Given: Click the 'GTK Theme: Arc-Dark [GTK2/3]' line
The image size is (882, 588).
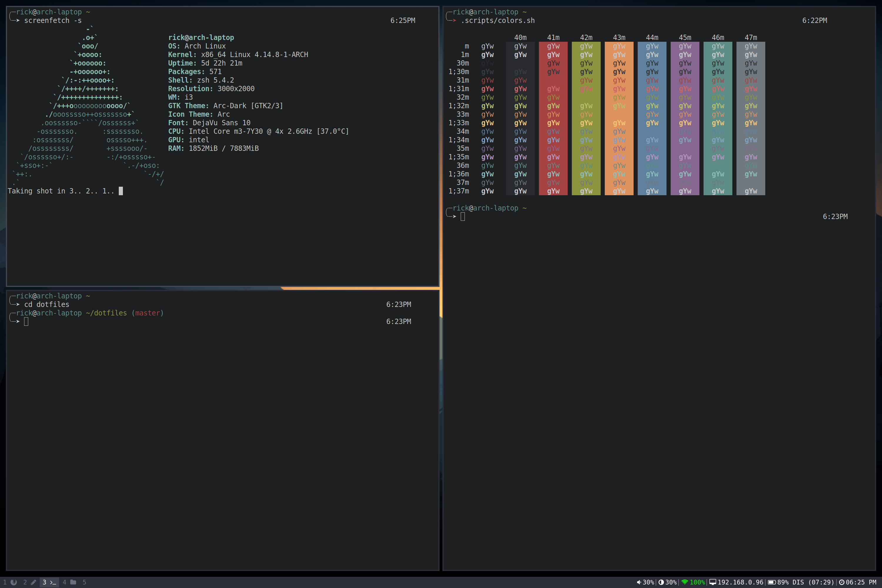Looking at the screenshot, I should [225, 106].
